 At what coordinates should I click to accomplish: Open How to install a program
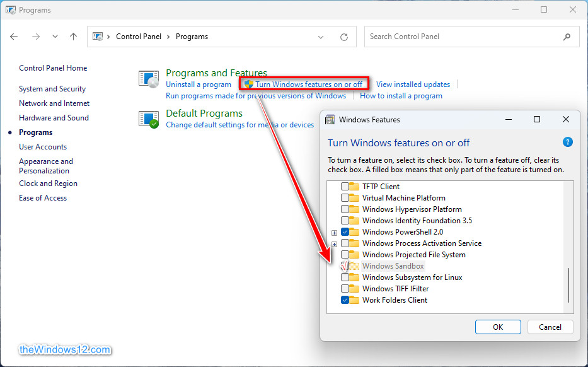pos(401,96)
